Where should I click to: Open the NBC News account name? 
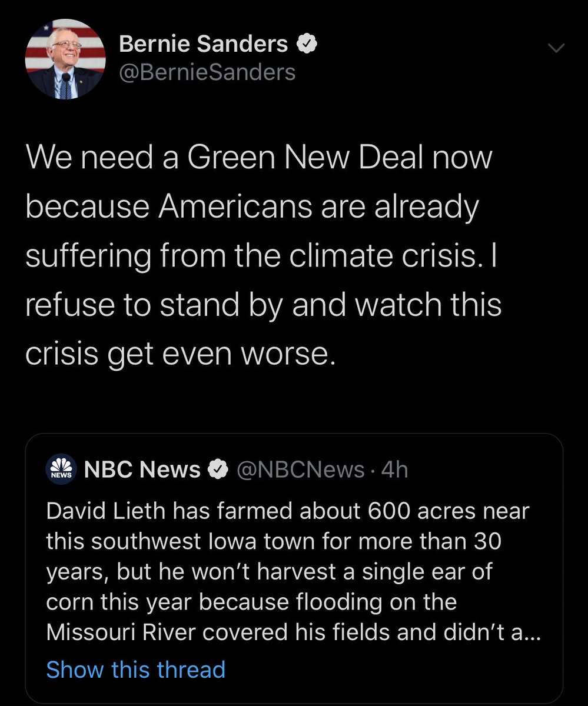(142, 469)
